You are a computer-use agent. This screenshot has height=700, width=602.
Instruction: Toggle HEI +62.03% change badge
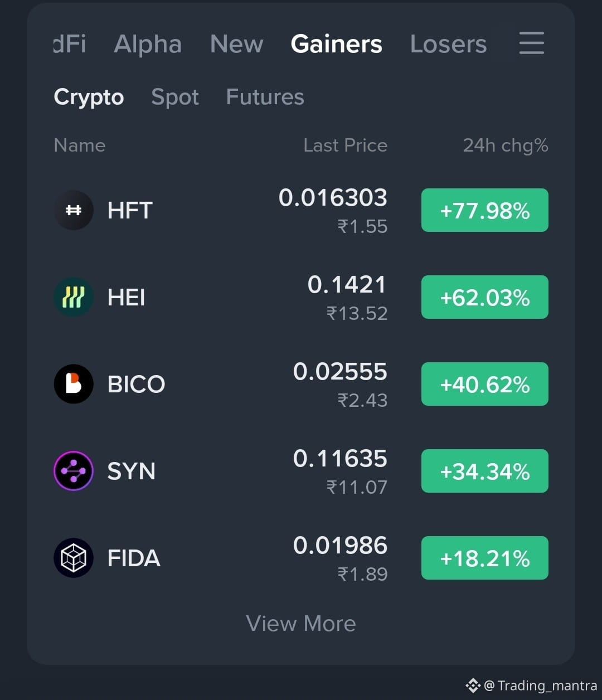coord(485,297)
